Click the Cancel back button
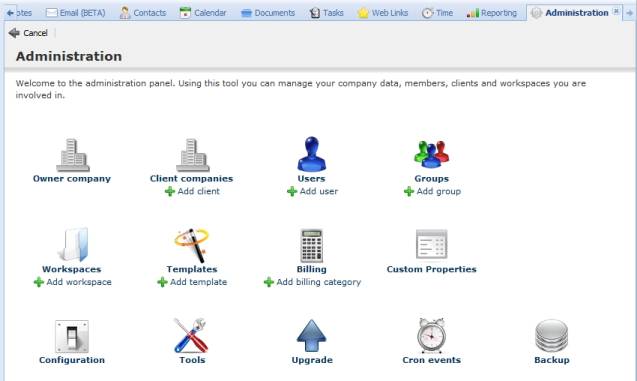This screenshot has height=381, width=637. click(28, 33)
